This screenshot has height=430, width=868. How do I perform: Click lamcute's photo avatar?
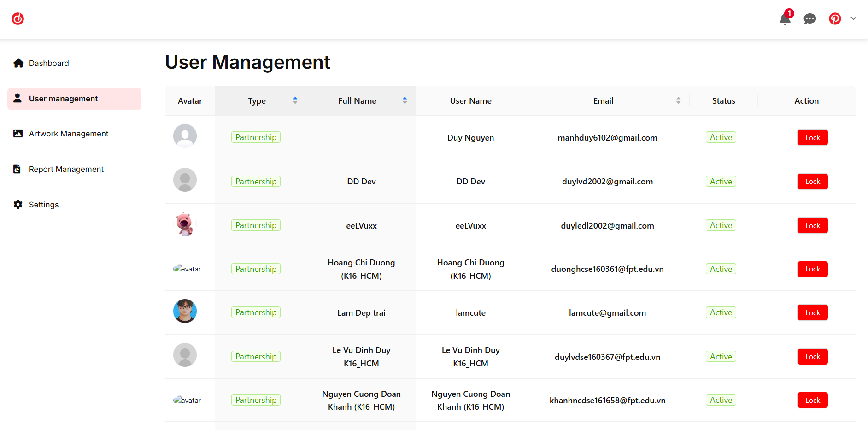[x=185, y=311]
